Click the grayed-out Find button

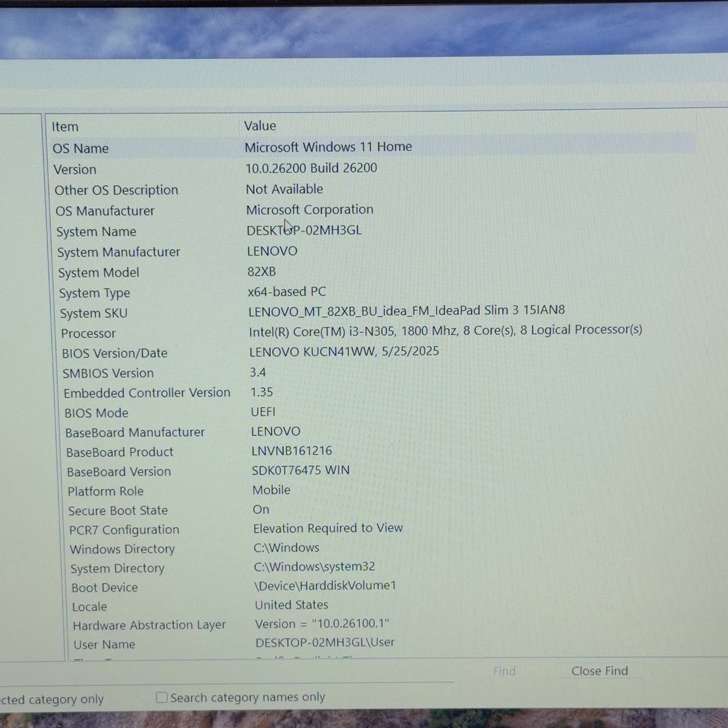pyautogui.click(x=504, y=671)
